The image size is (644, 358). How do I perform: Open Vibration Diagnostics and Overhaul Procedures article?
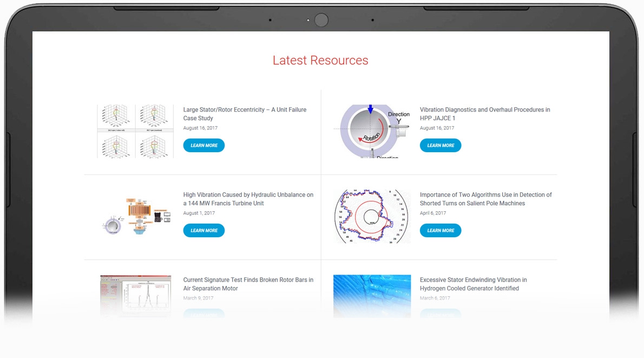[x=485, y=114]
